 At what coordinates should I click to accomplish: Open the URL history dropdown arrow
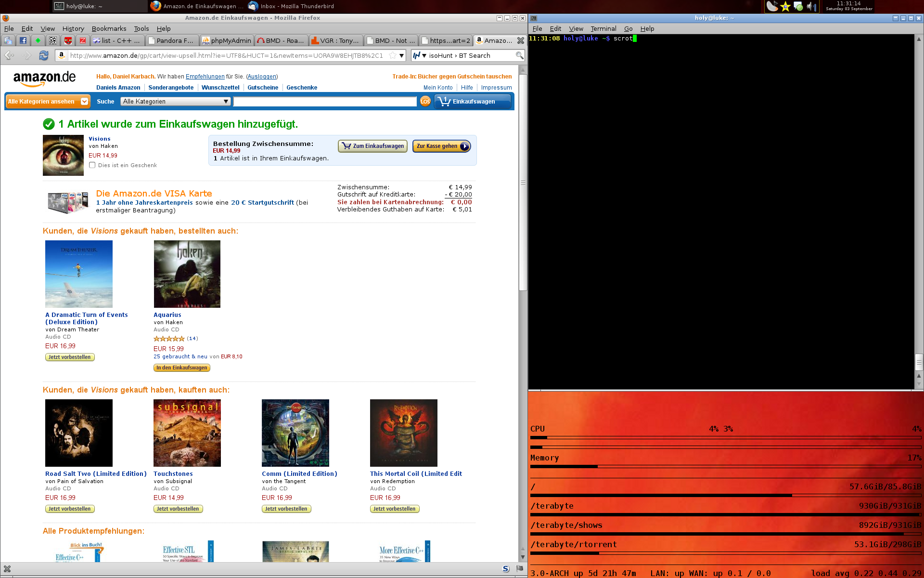(401, 55)
